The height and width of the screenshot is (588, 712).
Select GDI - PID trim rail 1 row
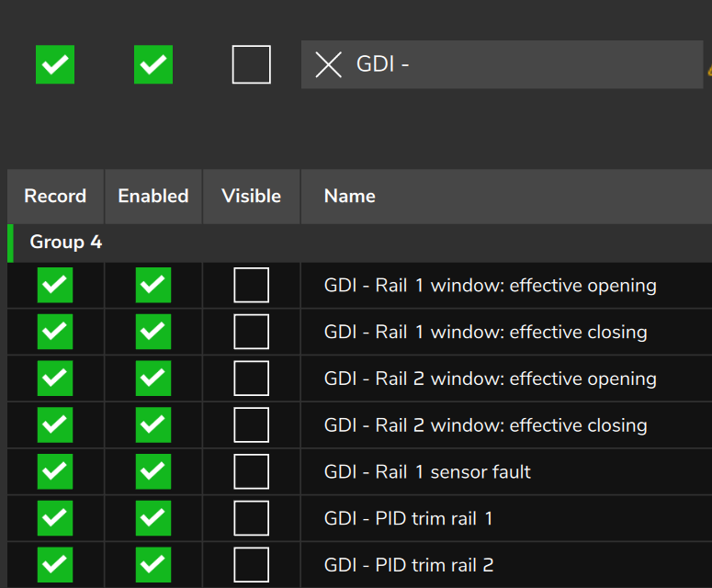click(x=506, y=518)
